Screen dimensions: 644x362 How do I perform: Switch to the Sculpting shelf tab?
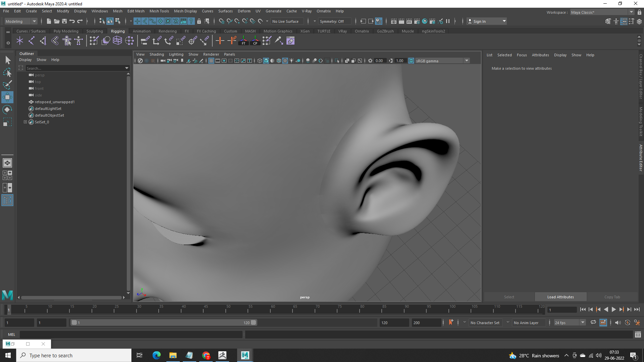point(95,31)
